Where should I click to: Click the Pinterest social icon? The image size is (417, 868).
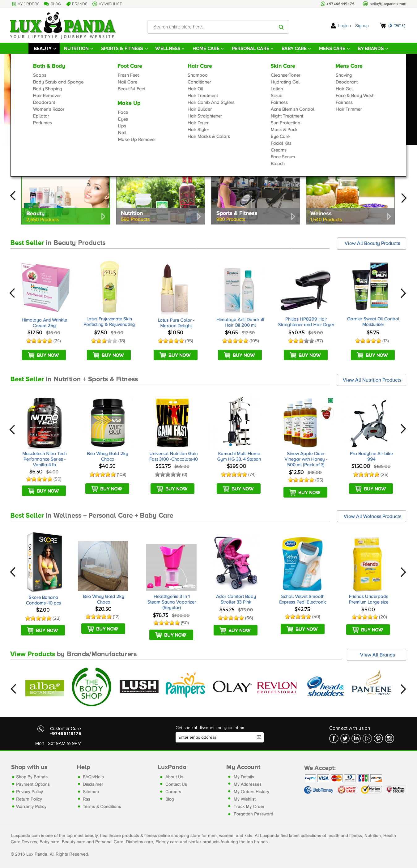pyautogui.click(x=378, y=738)
